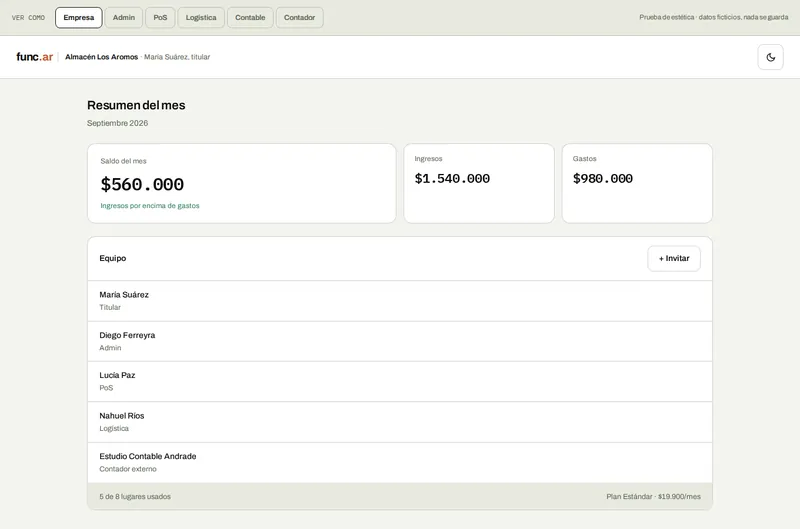Open Estudio Contable Andrade row
This screenshot has height=529, width=800.
pyautogui.click(x=400, y=463)
